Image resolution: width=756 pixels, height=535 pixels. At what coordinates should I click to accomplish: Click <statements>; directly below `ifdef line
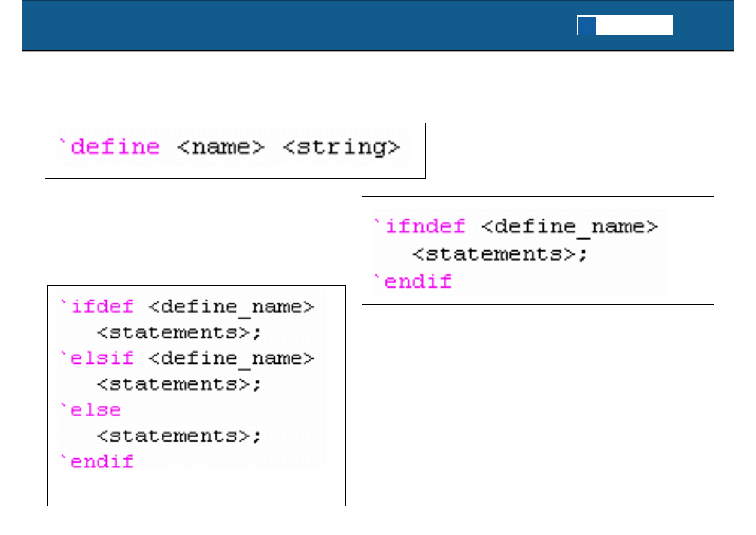pyautogui.click(x=179, y=332)
